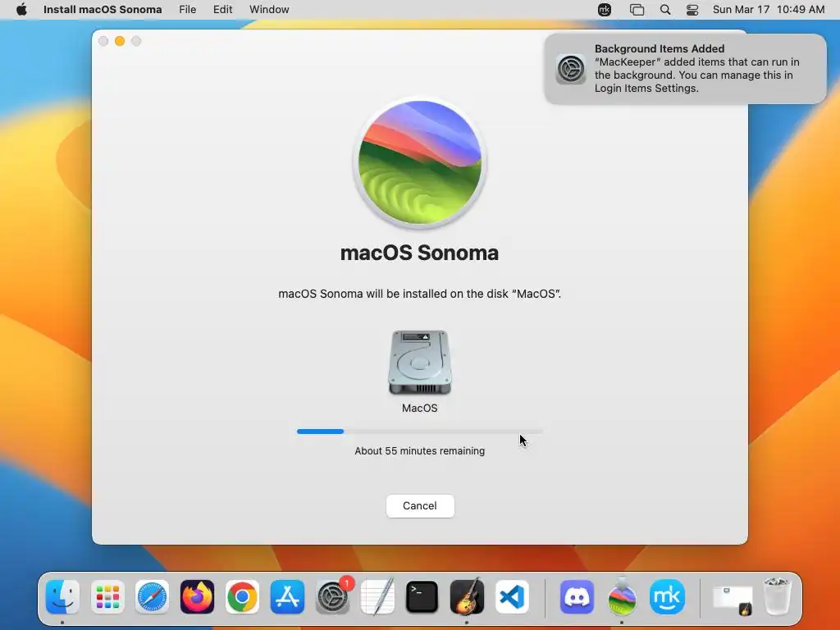Click the Background Items Added notification
Screen dimensions: 840x630
pyautogui.click(x=685, y=69)
